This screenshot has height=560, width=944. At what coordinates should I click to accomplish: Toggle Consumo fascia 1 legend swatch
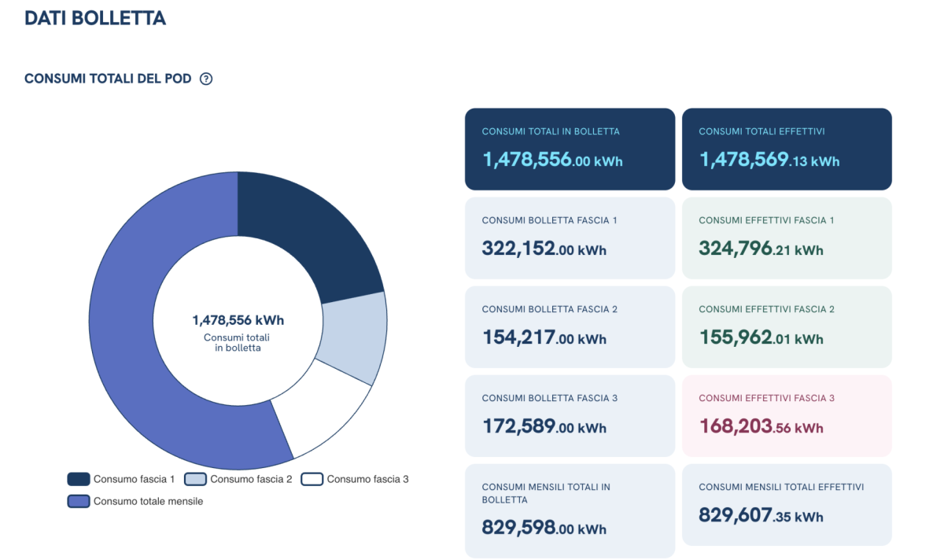[79, 479]
